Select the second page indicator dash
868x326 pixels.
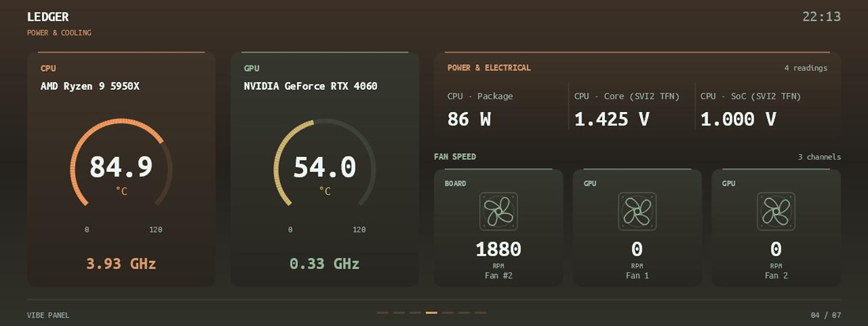click(399, 312)
